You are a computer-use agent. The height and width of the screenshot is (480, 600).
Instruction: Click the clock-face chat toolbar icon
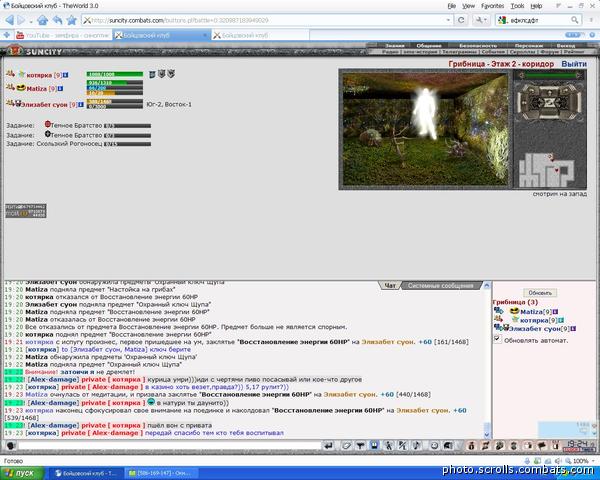tap(434, 446)
